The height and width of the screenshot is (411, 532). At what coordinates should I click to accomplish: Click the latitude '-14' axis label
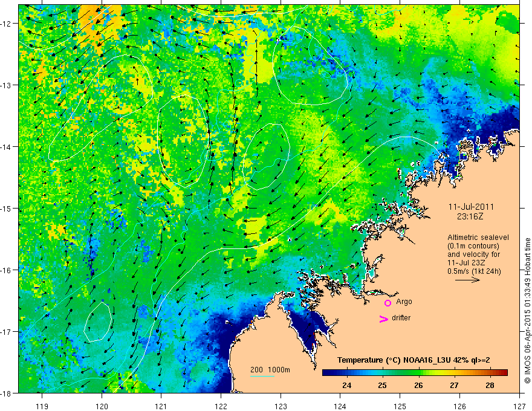point(7,147)
